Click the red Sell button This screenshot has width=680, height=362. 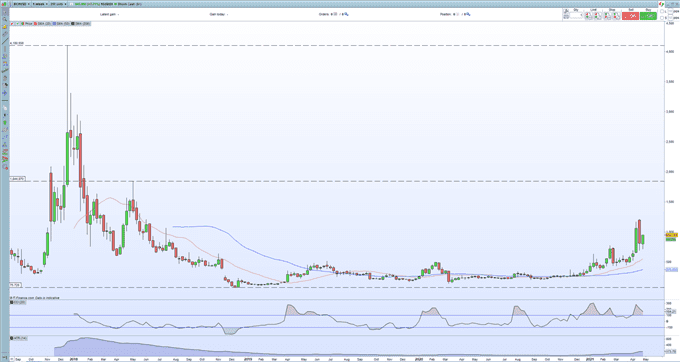click(x=630, y=16)
